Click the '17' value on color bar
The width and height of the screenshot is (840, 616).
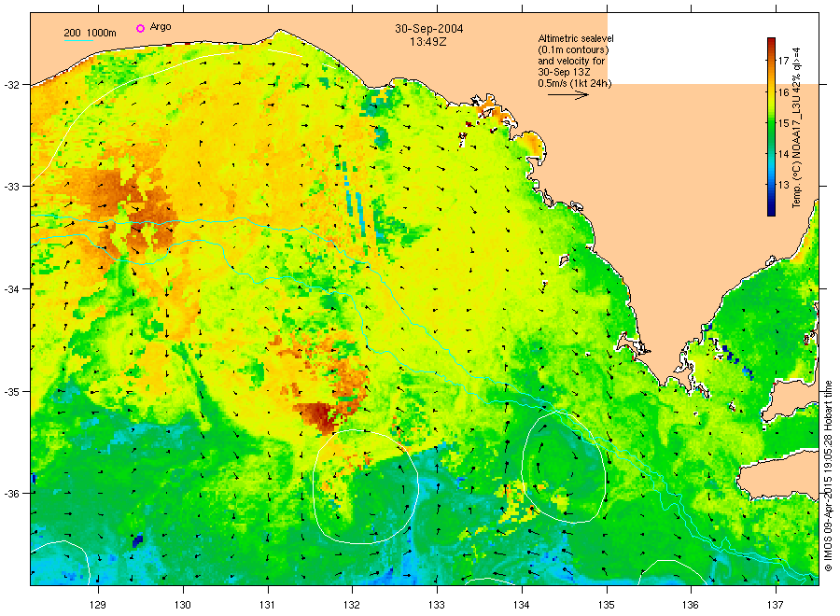pos(783,61)
